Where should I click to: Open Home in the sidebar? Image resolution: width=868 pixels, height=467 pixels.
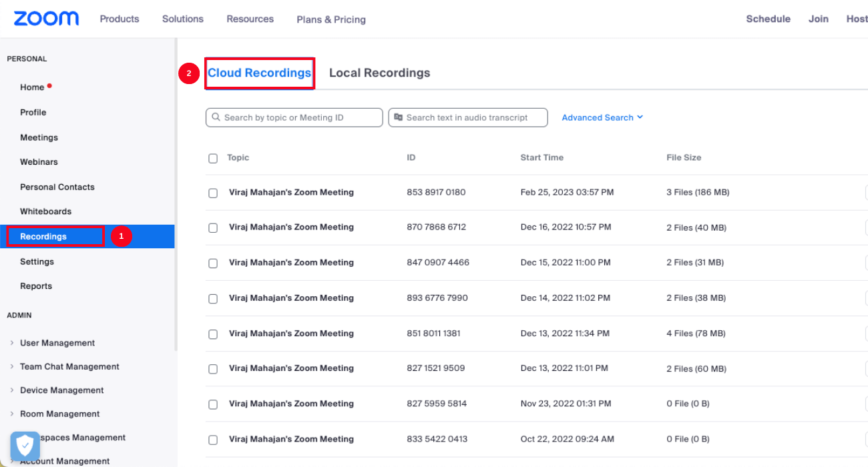click(32, 87)
